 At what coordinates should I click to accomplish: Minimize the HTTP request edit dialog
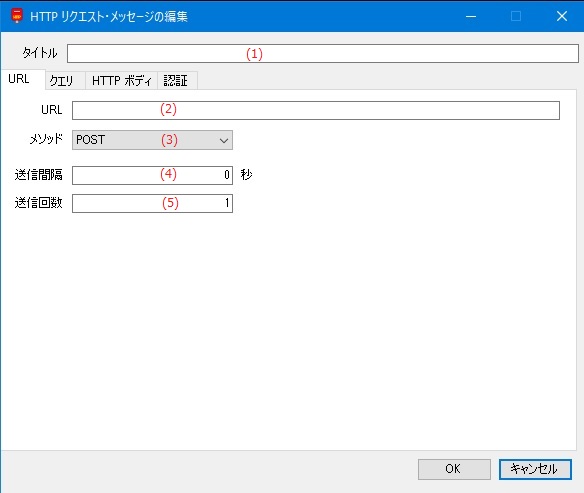471,16
